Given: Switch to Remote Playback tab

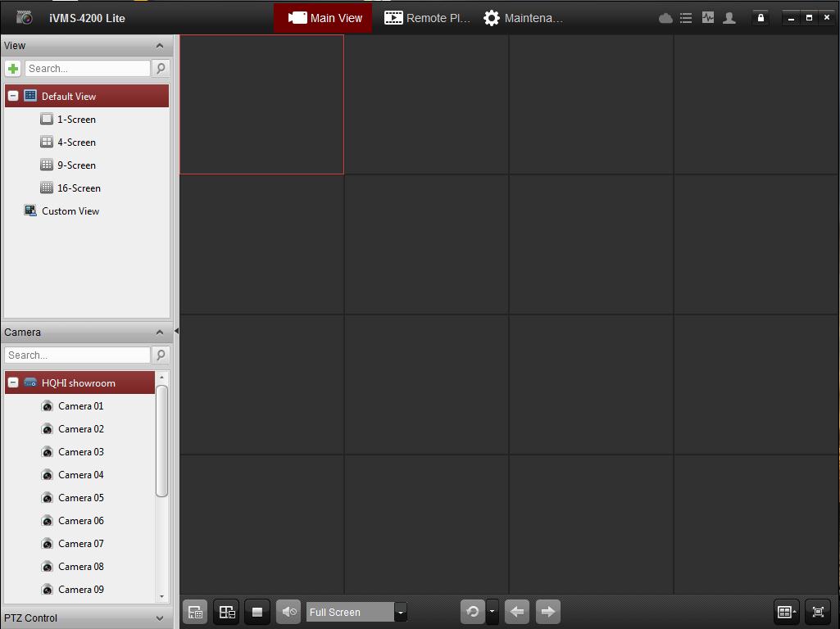Looking at the screenshot, I should click(427, 18).
